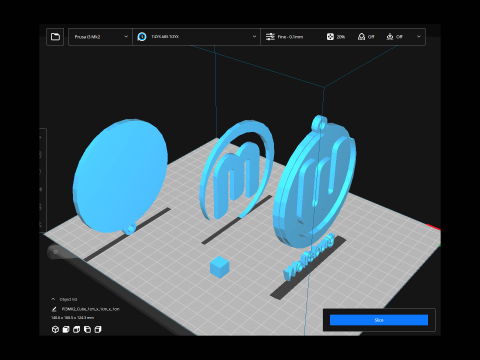
Task: Collapse the Object list section
Action: [x=53, y=299]
